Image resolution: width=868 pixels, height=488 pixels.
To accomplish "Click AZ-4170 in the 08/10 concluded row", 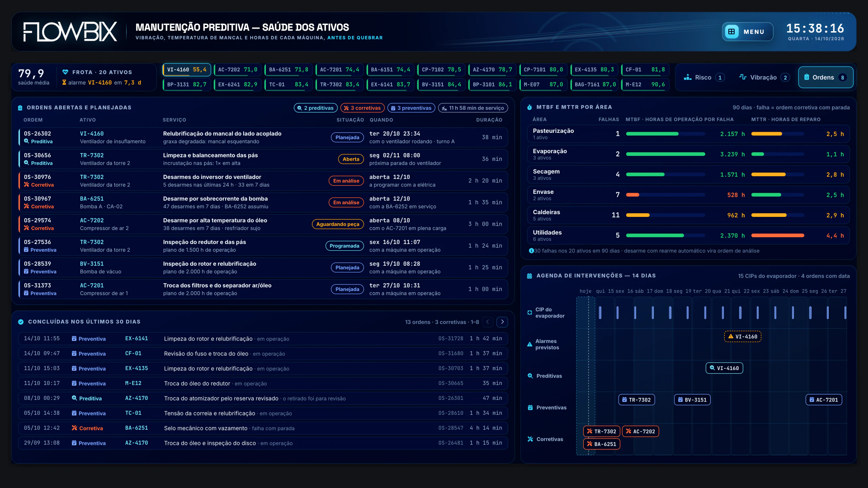I will pyautogui.click(x=137, y=398).
